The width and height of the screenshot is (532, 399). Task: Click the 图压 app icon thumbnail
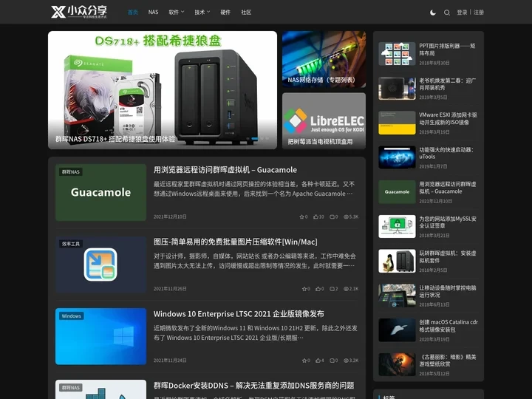coord(100,265)
